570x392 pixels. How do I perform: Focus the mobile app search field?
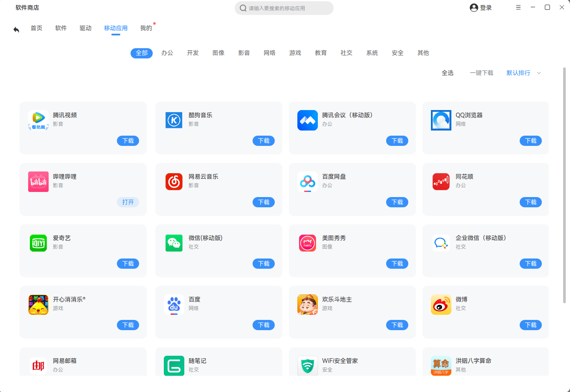pos(284,8)
